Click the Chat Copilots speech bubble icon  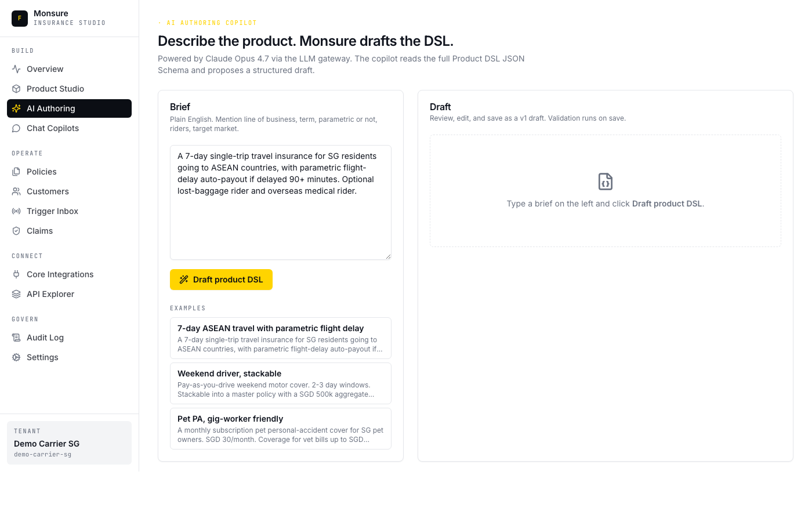[x=16, y=128]
